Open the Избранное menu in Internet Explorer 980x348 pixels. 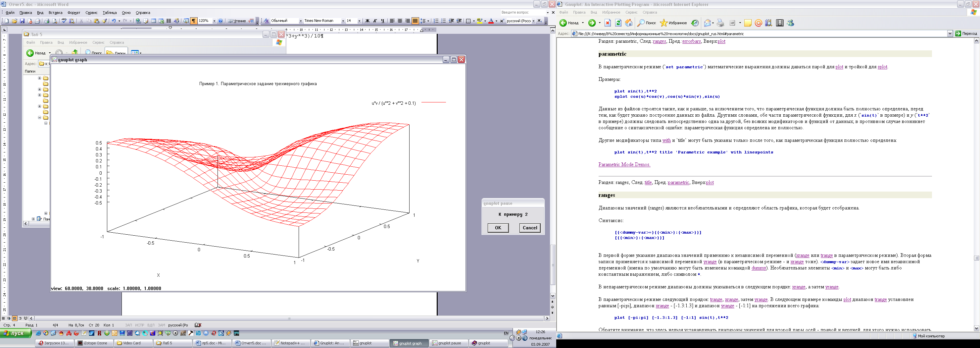click(x=611, y=13)
